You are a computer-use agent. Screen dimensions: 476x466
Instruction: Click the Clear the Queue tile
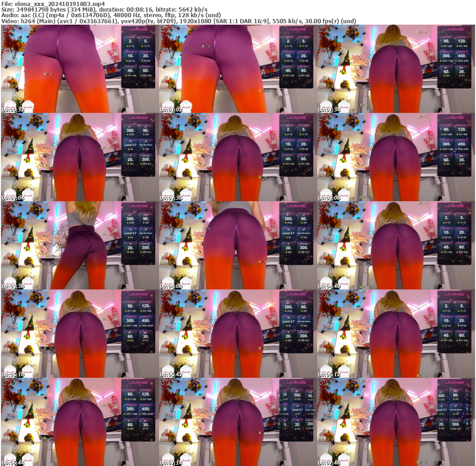pos(145,145)
